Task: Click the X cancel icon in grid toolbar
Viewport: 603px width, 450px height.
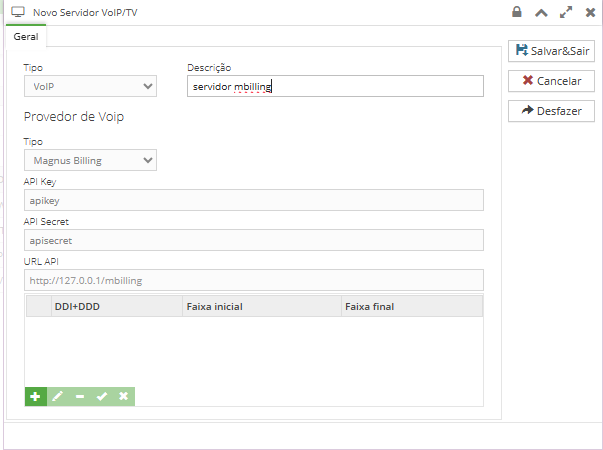Action: [123, 397]
